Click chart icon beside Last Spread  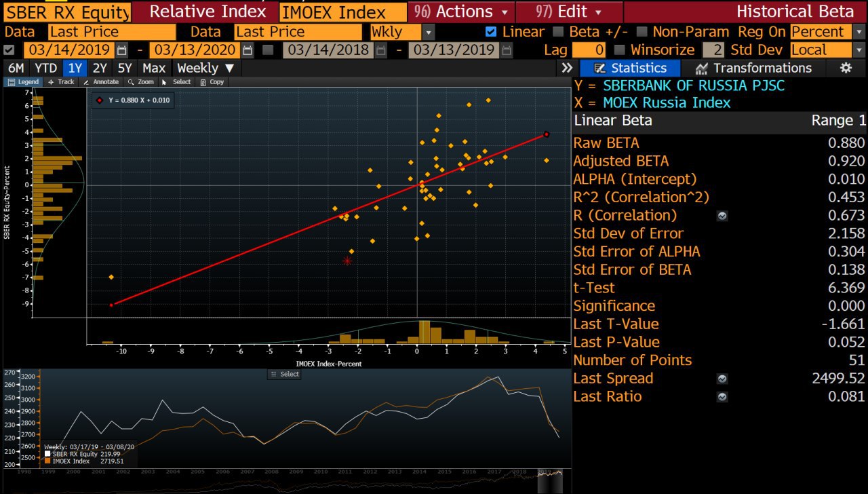click(723, 379)
